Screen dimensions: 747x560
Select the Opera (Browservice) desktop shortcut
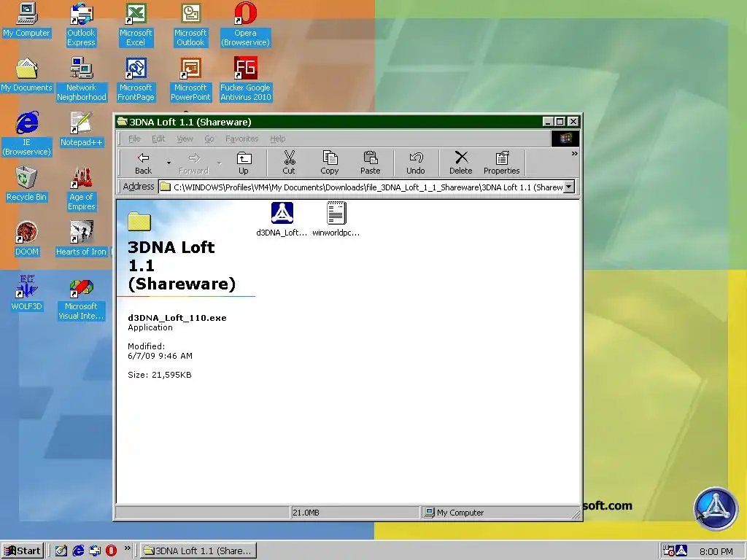(245, 25)
